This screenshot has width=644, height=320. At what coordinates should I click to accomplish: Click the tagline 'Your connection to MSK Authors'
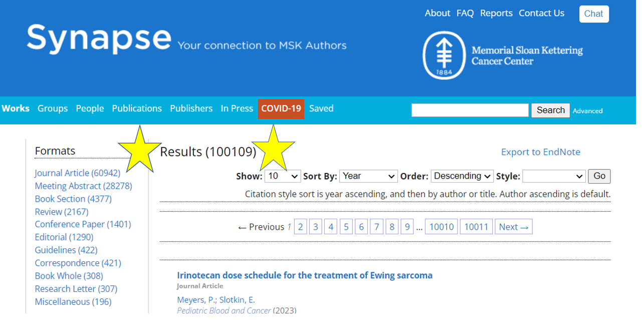pos(262,46)
